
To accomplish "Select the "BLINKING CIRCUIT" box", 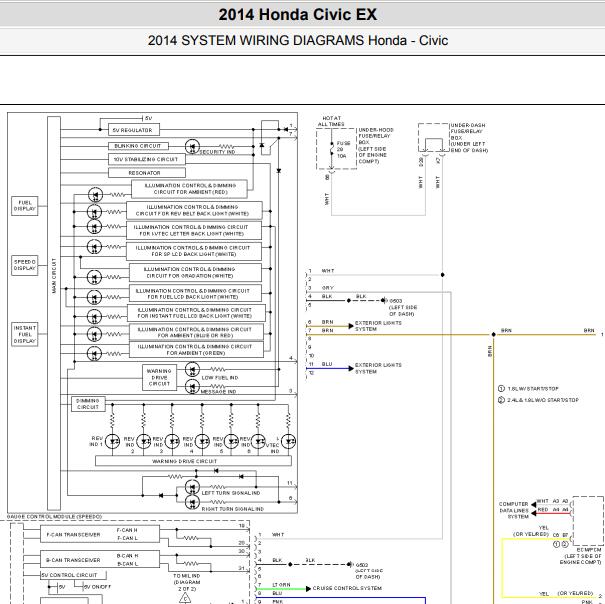I will [x=138, y=146].
